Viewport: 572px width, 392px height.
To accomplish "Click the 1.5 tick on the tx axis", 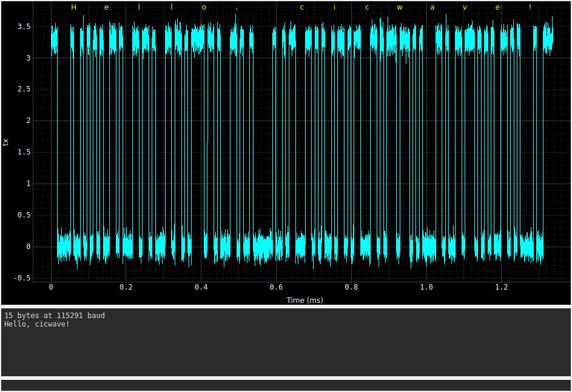I will 24,152.
